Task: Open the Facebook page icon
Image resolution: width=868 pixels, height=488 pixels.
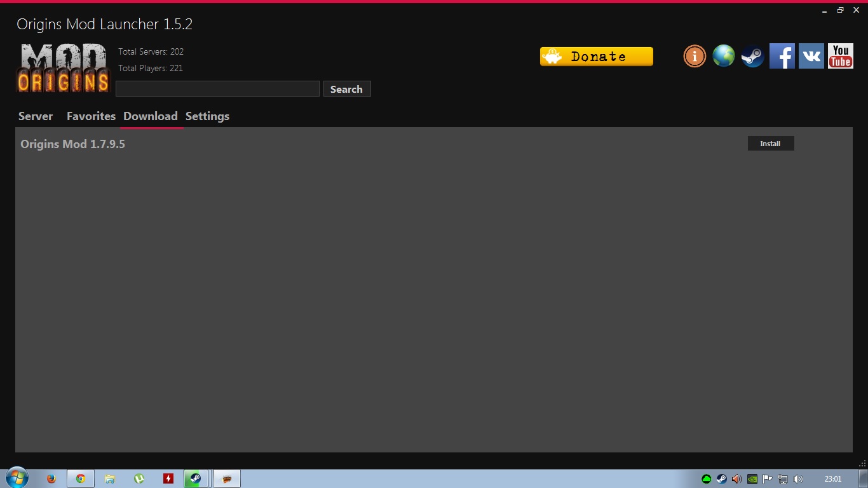Action: [782, 56]
